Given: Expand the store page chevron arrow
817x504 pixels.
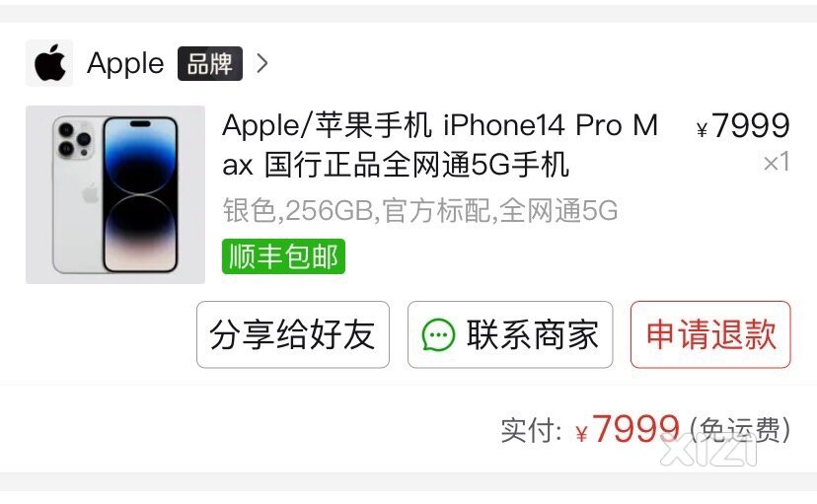Looking at the screenshot, I should coord(262,63).
